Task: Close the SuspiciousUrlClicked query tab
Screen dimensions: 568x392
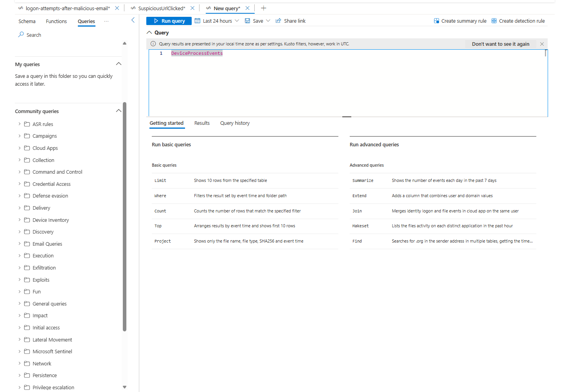Action: point(192,8)
